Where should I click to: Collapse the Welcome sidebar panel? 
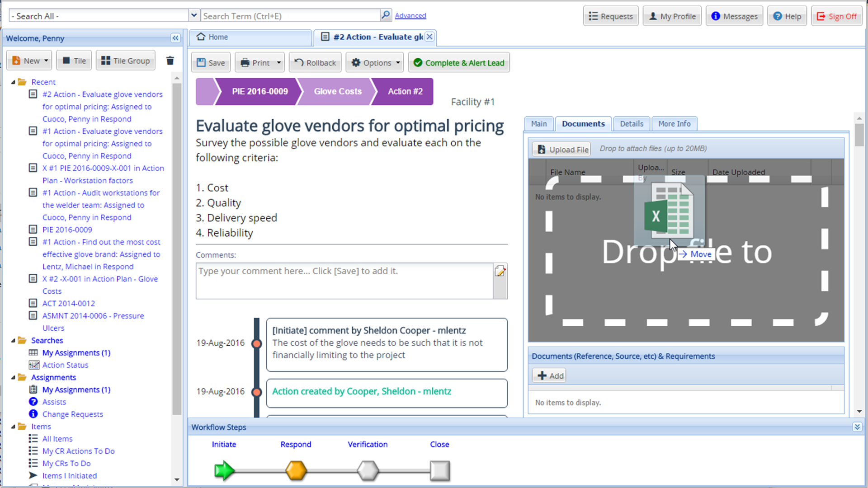pos(175,38)
